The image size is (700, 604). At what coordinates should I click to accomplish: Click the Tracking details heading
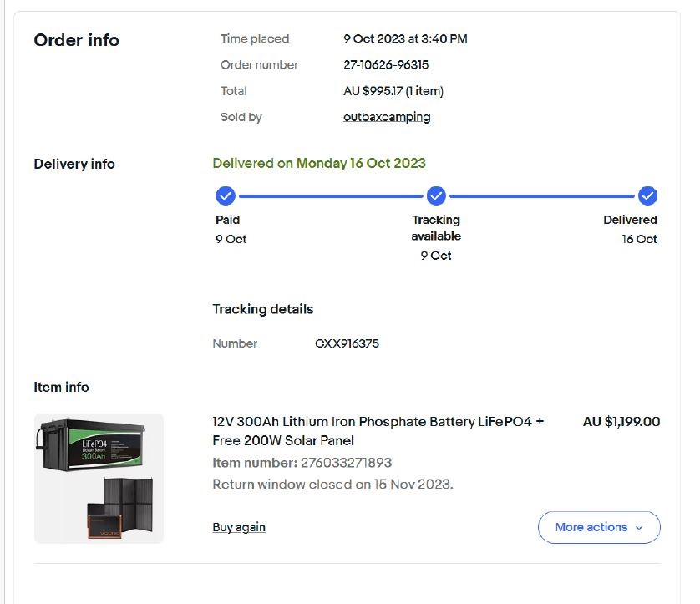[x=262, y=309]
